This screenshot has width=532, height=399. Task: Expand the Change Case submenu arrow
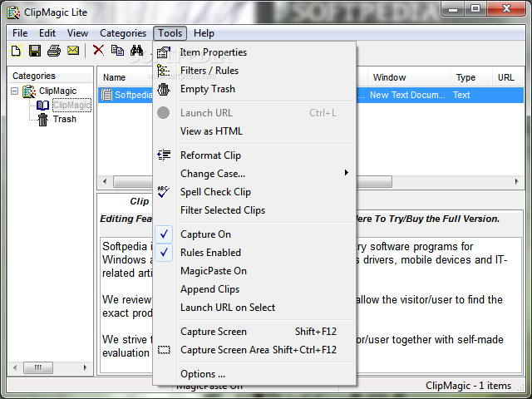coord(346,173)
